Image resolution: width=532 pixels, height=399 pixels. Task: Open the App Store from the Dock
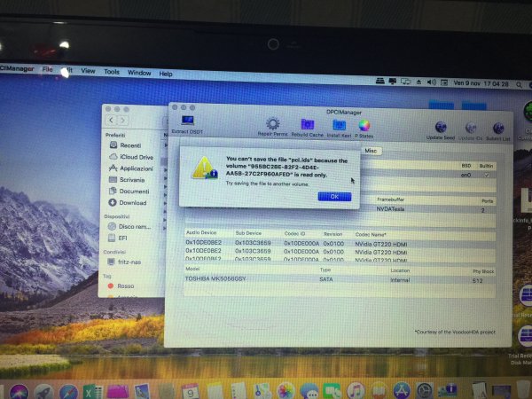(x=402, y=390)
